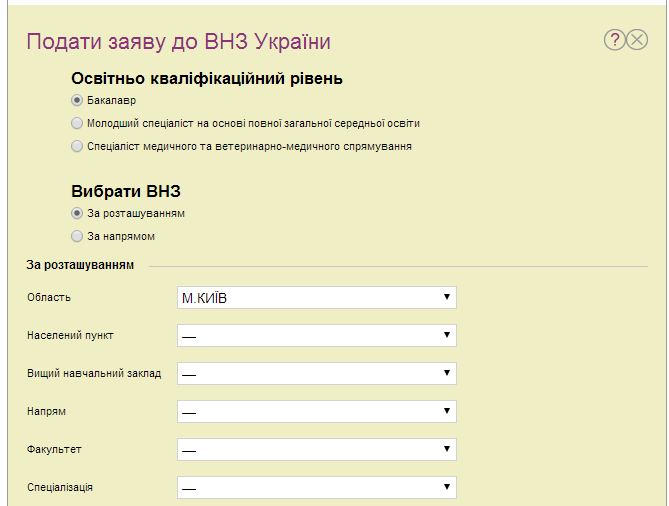The width and height of the screenshot is (669, 506).
Task: Open the help question mark icon
Action: pos(614,40)
